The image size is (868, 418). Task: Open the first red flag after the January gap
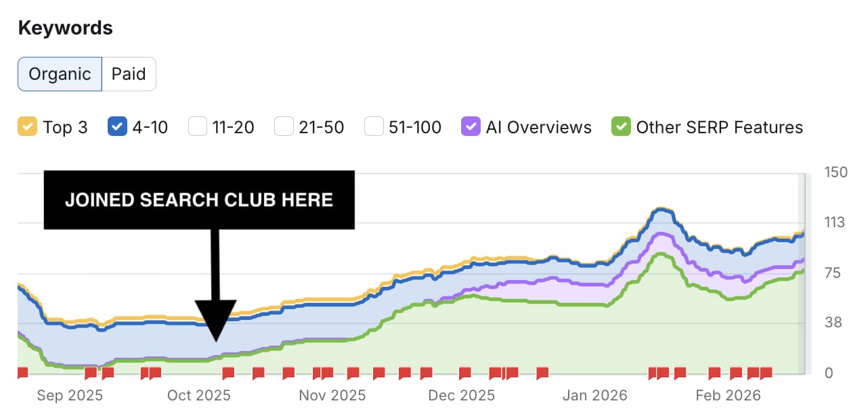click(x=654, y=373)
